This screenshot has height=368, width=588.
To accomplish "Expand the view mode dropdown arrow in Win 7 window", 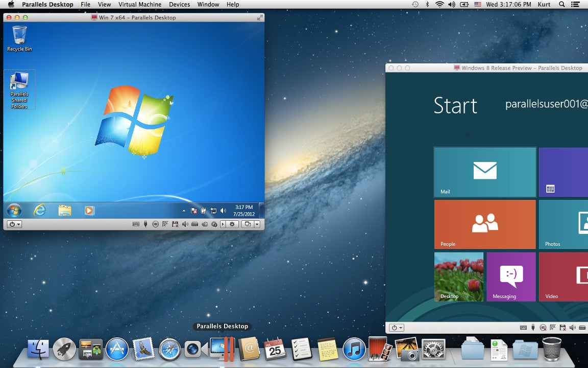I will pyautogui.click(x=257, y=224).
